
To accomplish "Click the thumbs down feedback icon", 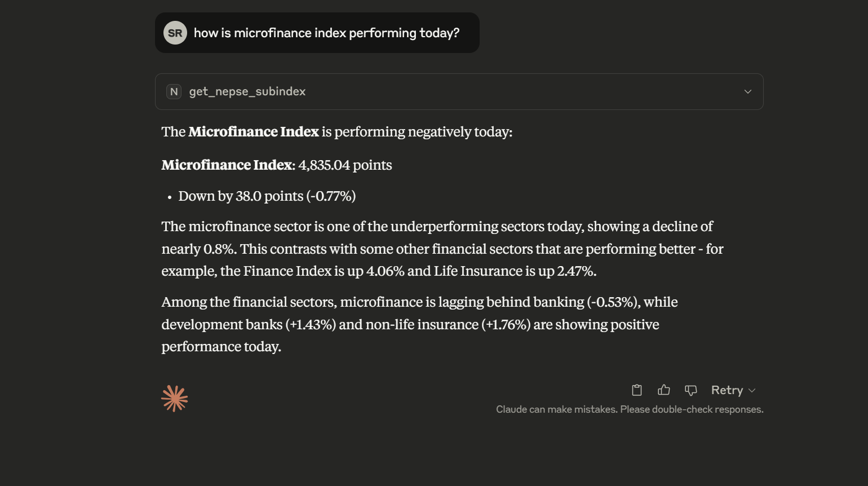I will (x=690, y=390).
